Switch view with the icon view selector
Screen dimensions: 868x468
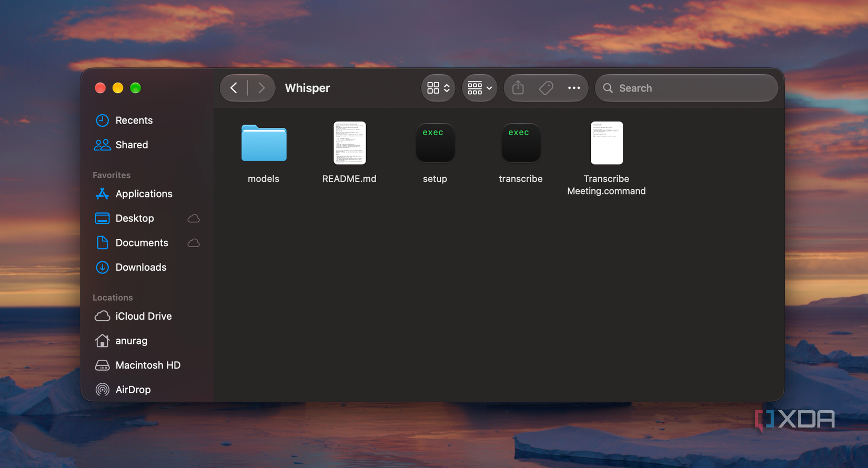point(438,88)
